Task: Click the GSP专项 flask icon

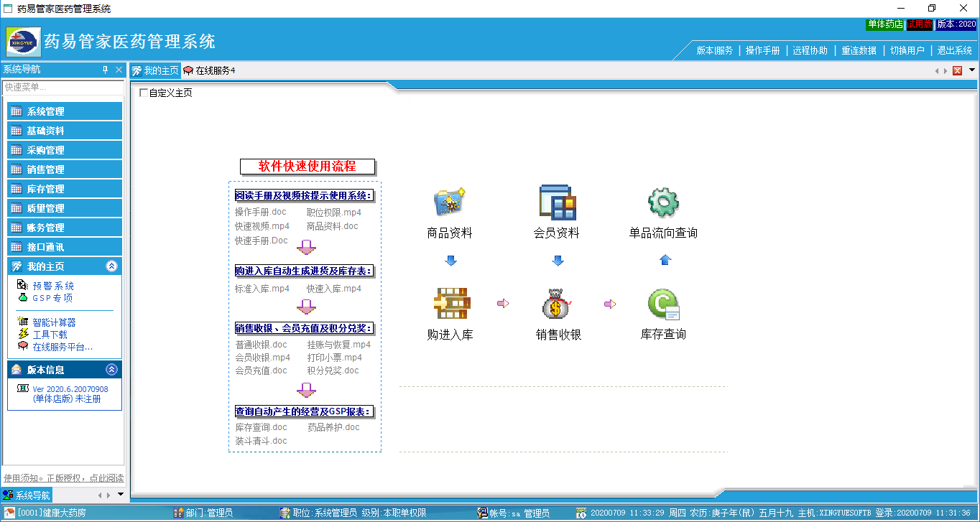Action: pos(22,297)
